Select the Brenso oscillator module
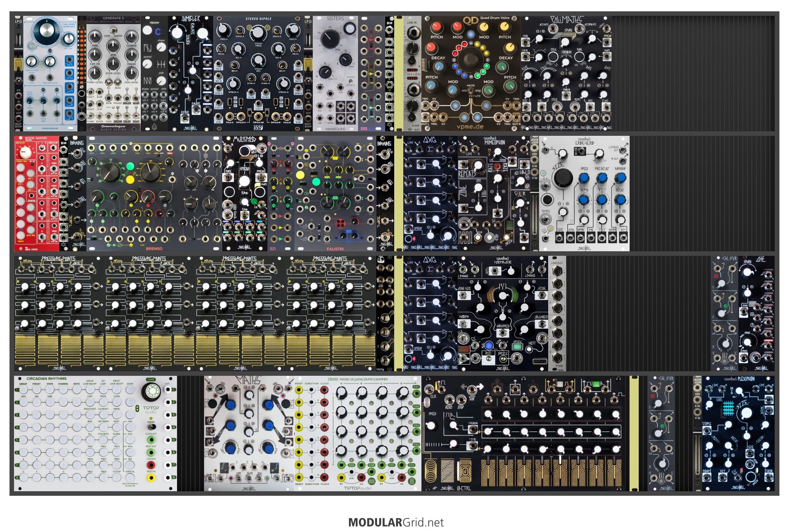The height and width of the screenshot is (532, 793). point(154,194)
